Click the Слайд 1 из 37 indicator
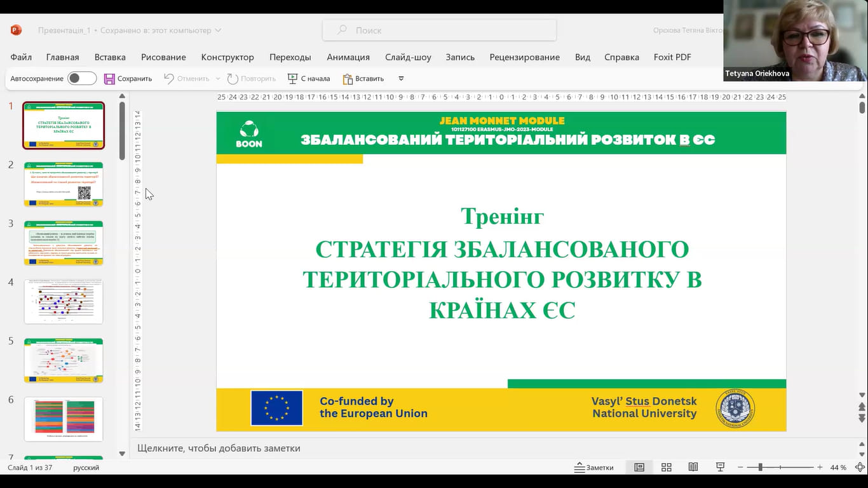This screenshot has width=868, height=488. (x=30, y=468)
